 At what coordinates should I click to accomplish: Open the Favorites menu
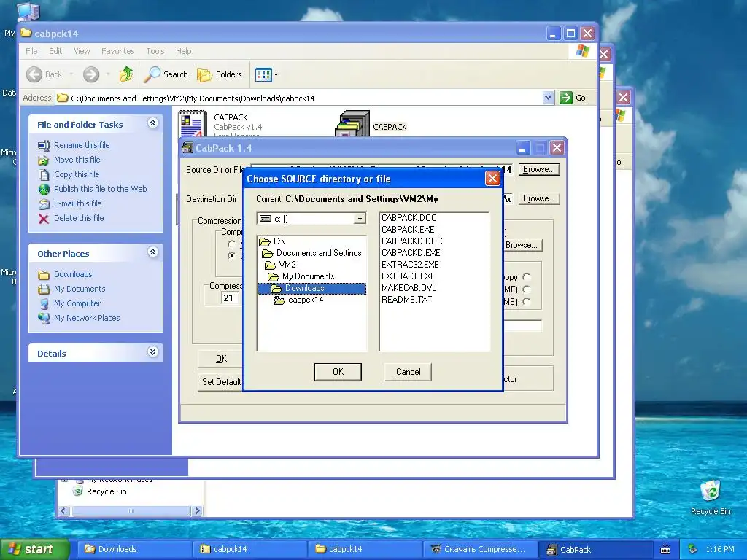(x=117, y=51)
